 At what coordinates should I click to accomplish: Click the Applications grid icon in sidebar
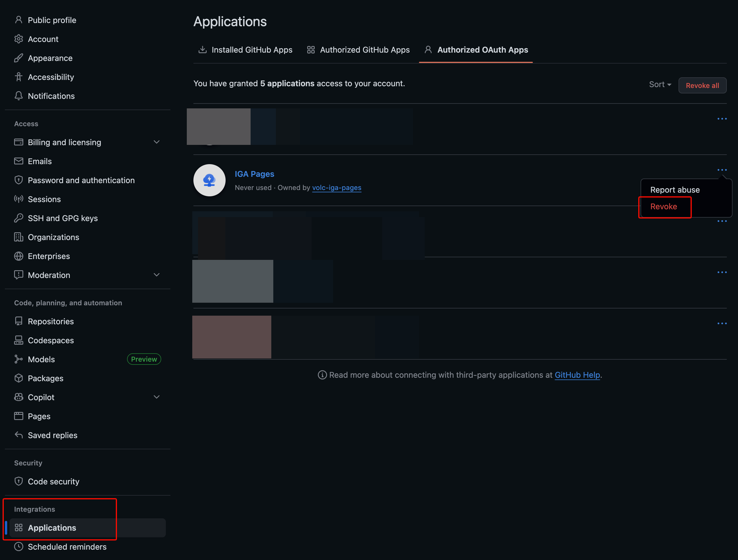[19, 528]
